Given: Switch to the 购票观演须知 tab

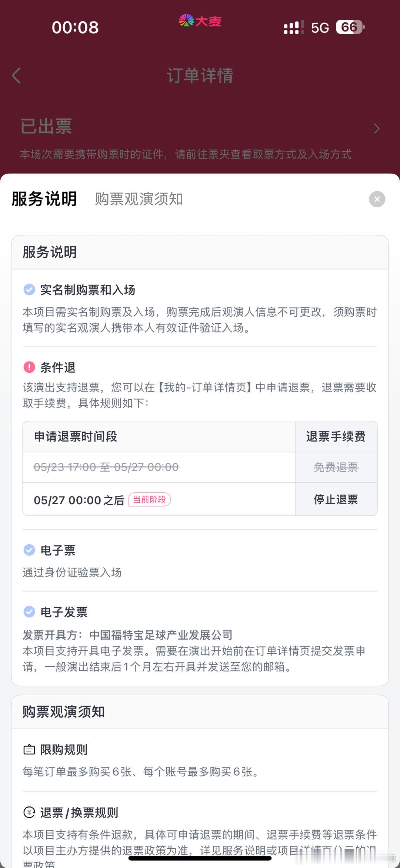Looking at the screenshot, I should pos(139,199).
